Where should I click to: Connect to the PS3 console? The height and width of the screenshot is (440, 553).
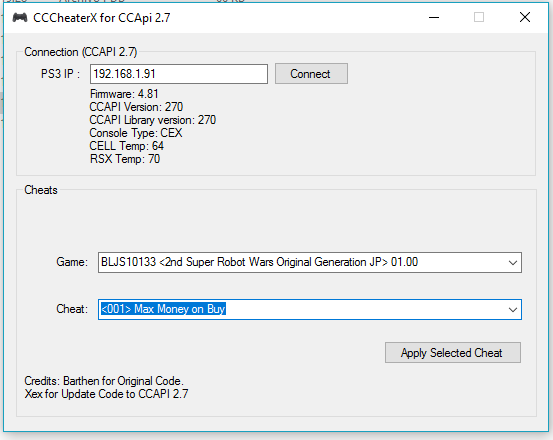(311, 74)
